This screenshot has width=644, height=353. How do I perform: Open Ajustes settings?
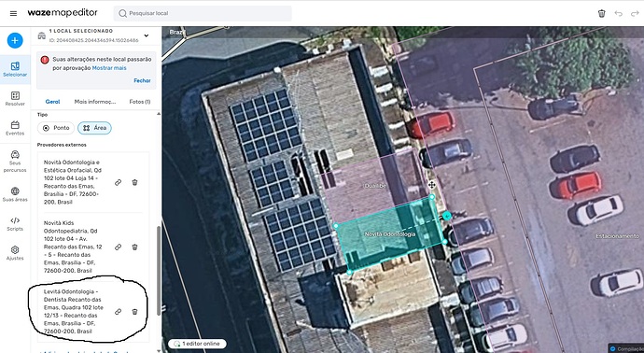pos(15,253)
